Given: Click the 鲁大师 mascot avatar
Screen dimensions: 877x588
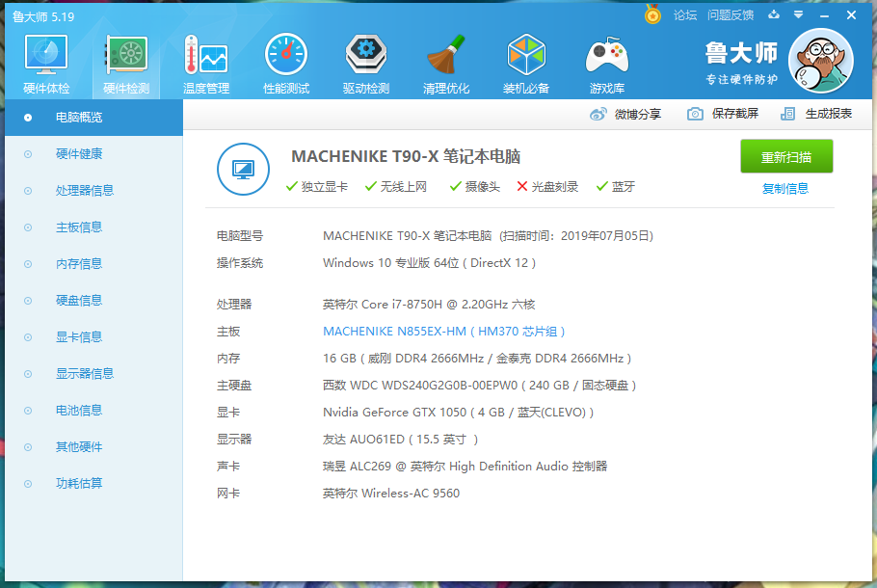Looking at the screenshot, I should pos(820,61).
